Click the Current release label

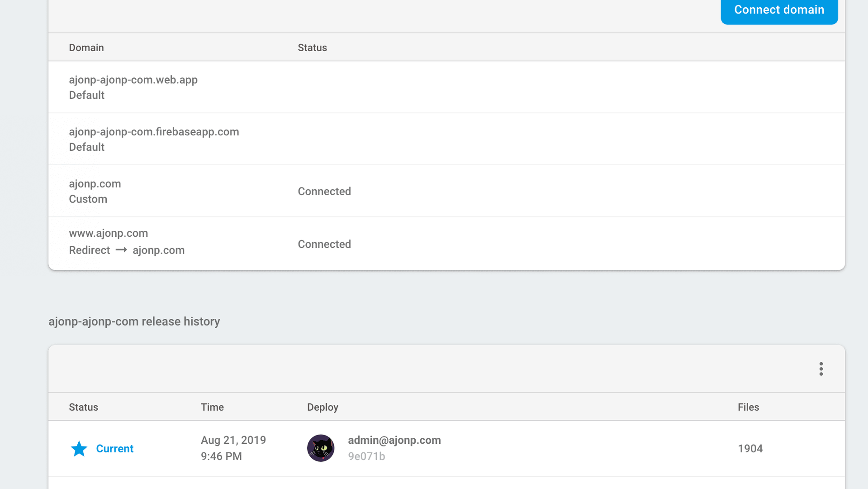[115, 449]
